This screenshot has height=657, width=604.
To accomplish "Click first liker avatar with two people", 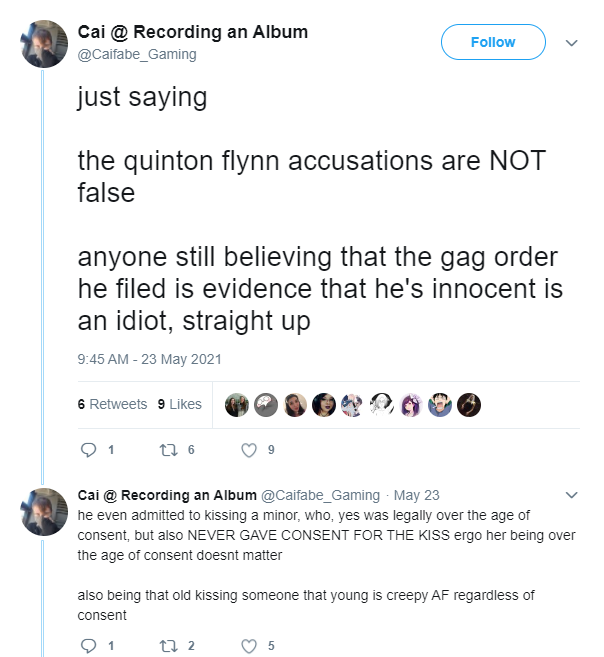I will pyautogui.click(x=237, y=405).
